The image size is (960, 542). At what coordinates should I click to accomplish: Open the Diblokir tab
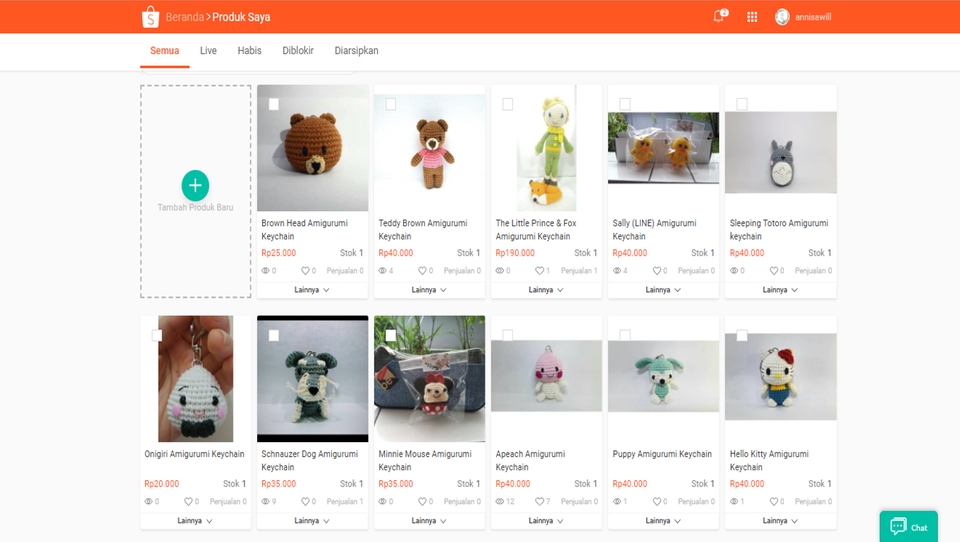click(298, 51)
